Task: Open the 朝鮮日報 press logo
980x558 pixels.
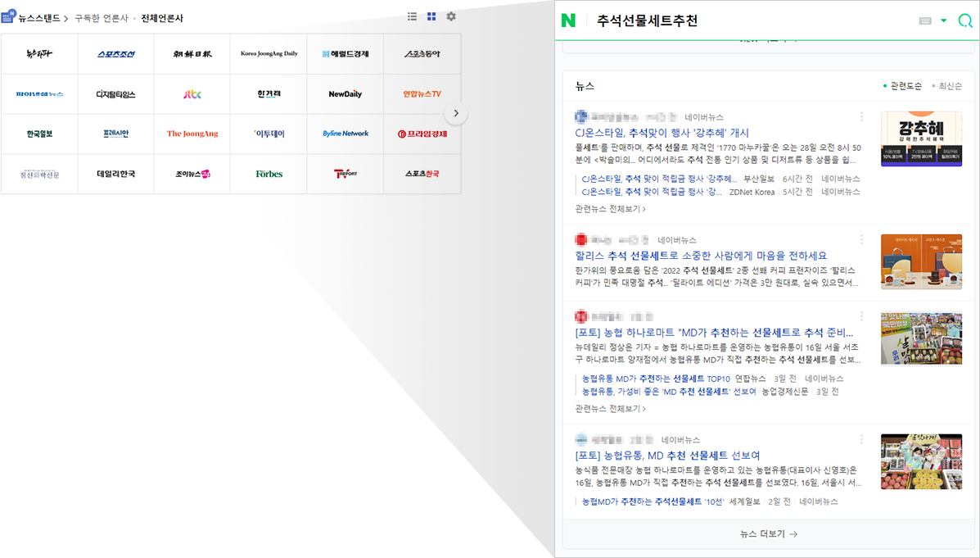Action: (192, 54)
